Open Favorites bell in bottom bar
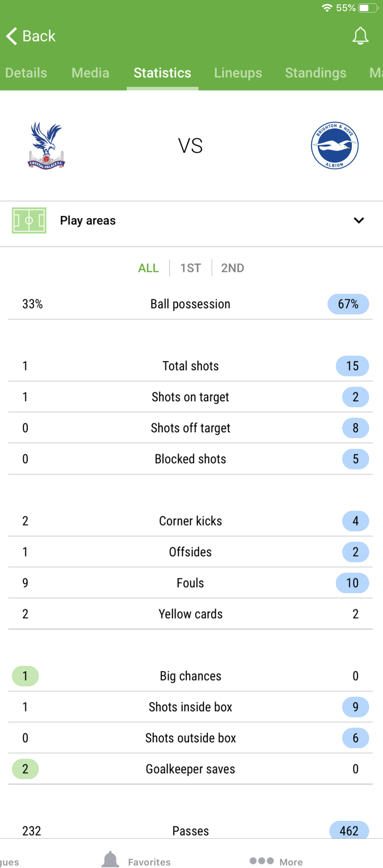Image resolution: width=383 pixels, height=868 pixels. pos(111,859)
